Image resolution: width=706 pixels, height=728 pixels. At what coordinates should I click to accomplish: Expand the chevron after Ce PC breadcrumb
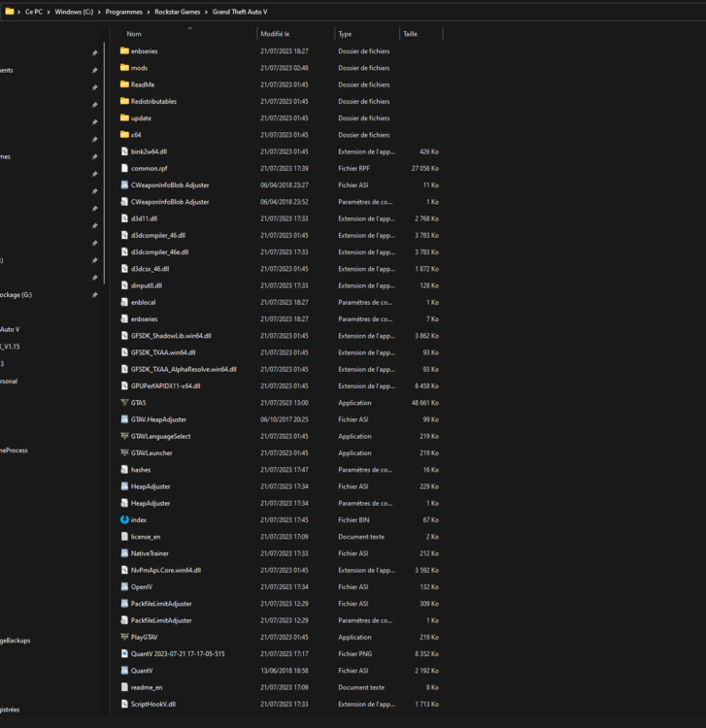[x=49, y=12]
